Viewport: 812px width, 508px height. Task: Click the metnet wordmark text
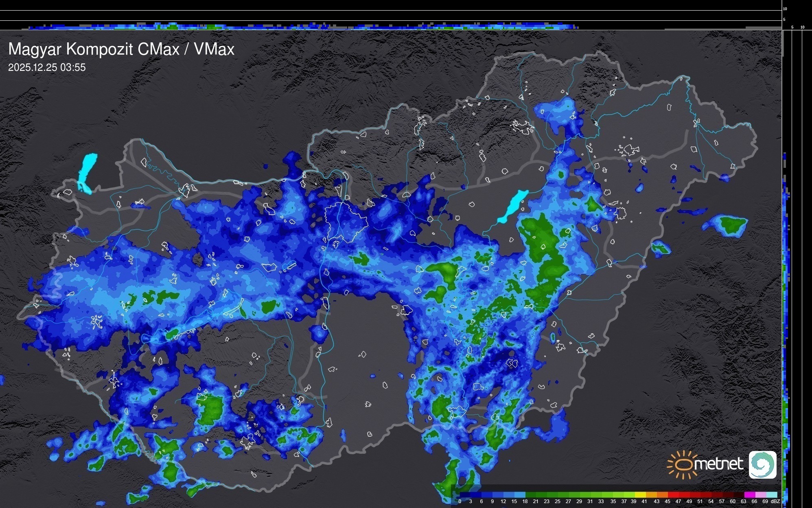(718, 464)
